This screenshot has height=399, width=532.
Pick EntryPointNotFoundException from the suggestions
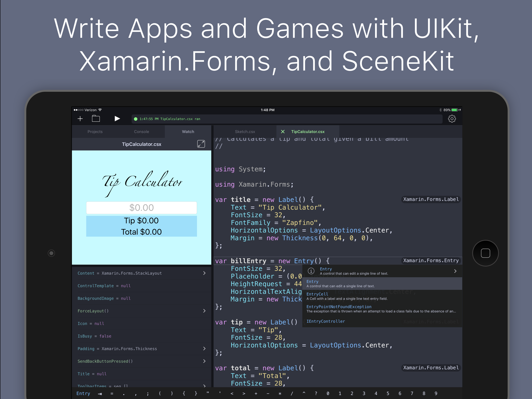[382, 309]
